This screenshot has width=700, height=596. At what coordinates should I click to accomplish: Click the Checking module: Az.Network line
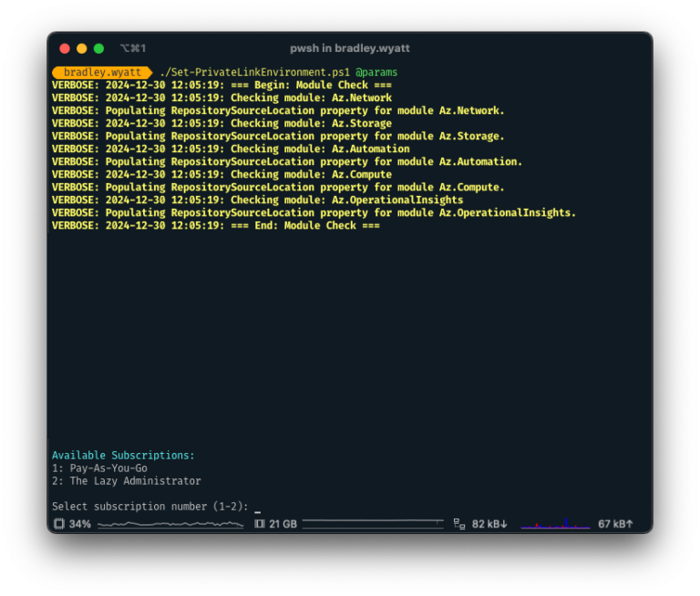[x=221, y=98]
